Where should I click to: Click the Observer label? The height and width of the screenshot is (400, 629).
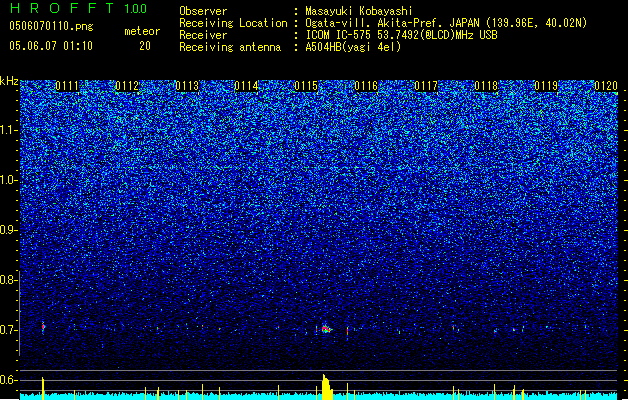[203, 11]
